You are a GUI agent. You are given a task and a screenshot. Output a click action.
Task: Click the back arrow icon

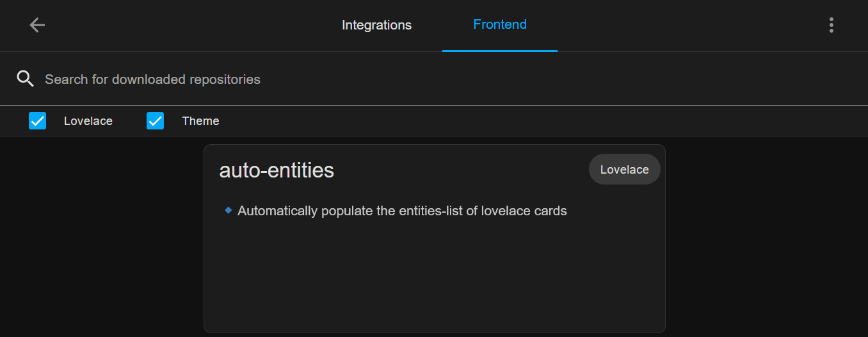[x=37, y=25]
